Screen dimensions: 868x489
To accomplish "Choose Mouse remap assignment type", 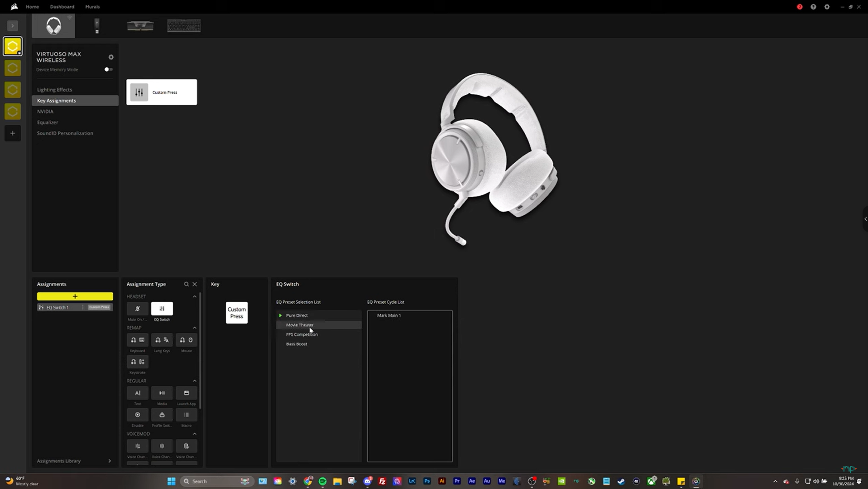I will [x=187, y=340].
